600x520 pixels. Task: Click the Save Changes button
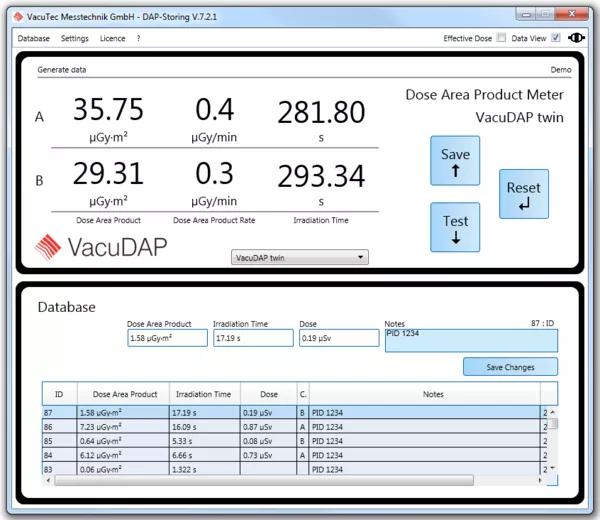(x=510, y=367)
